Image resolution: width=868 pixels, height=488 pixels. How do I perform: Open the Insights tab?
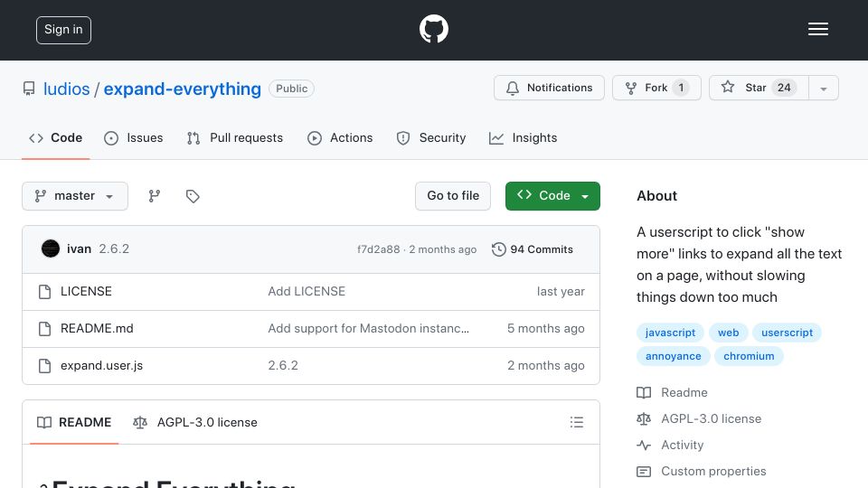click(x=524, y=137)
